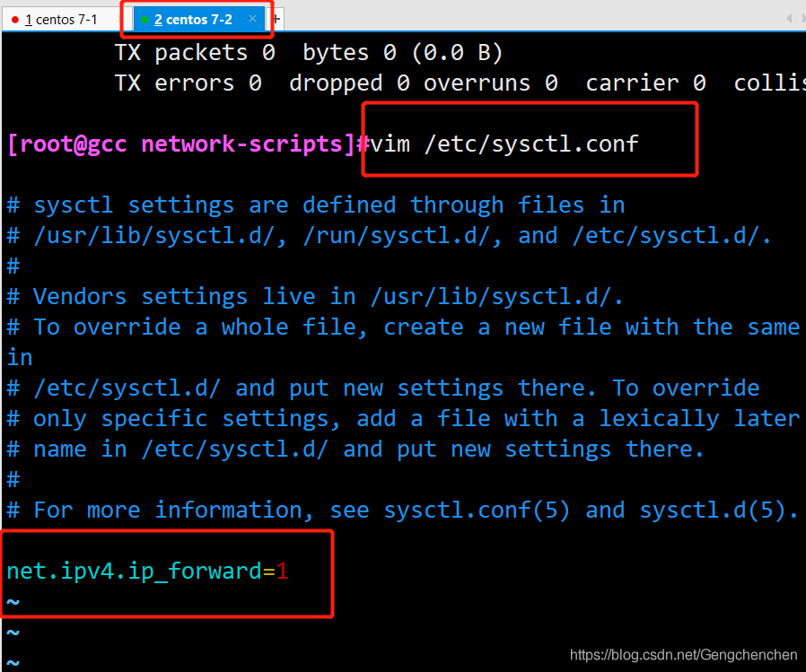Click the 'net.ipv4.ip_forward=1' line

tap(147, 572)
